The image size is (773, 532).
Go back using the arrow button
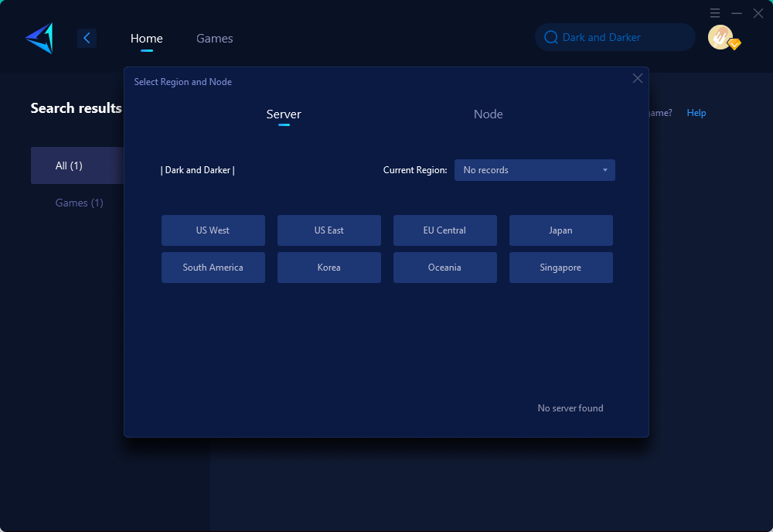(x=87, y=38)
